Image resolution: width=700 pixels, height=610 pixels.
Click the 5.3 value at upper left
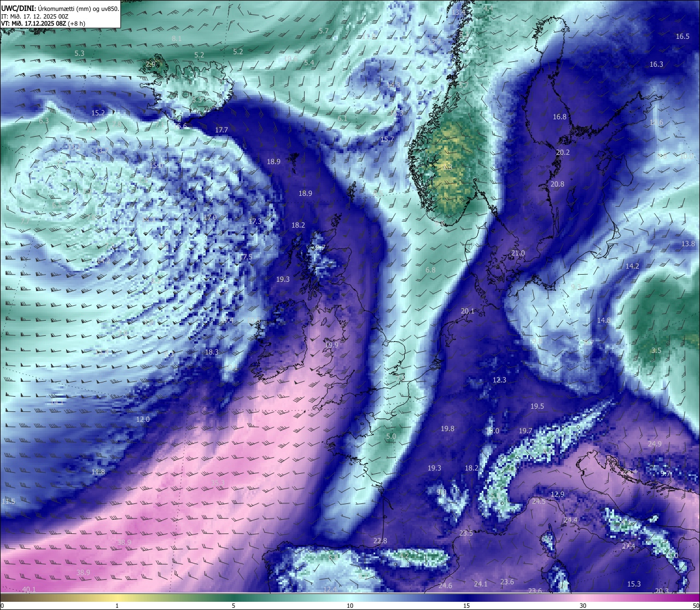pos(79,53)
